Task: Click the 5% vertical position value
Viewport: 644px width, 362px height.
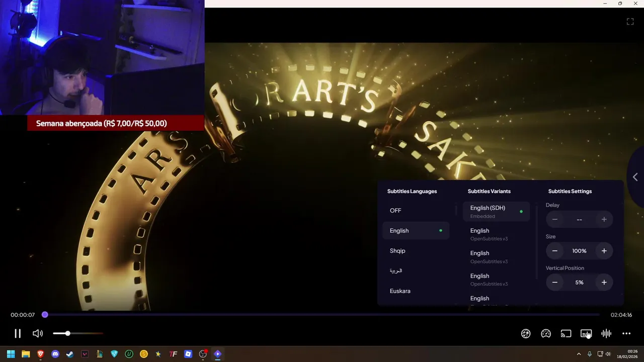Action: click(x=579, y=283)
